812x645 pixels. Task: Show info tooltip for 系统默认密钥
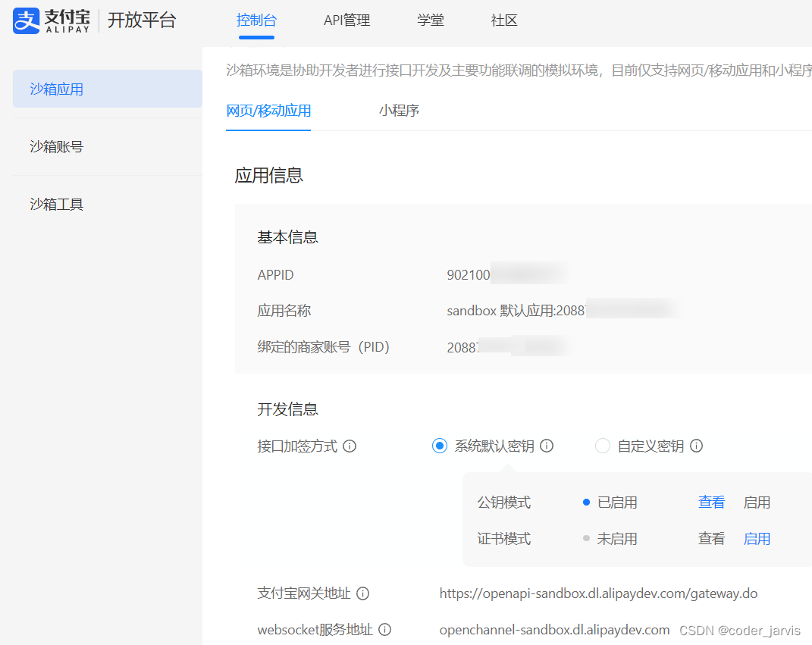547,446
